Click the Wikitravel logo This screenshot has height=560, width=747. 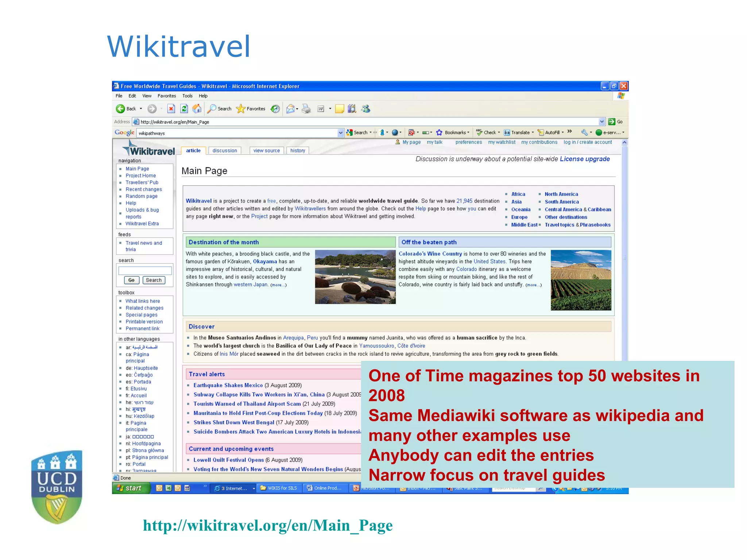point(148,149)
